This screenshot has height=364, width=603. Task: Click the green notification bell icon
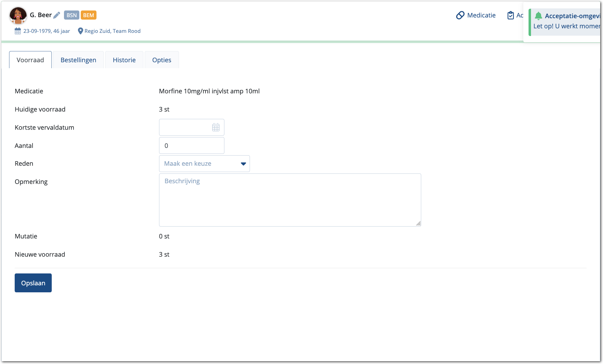(x=538, y=16)
